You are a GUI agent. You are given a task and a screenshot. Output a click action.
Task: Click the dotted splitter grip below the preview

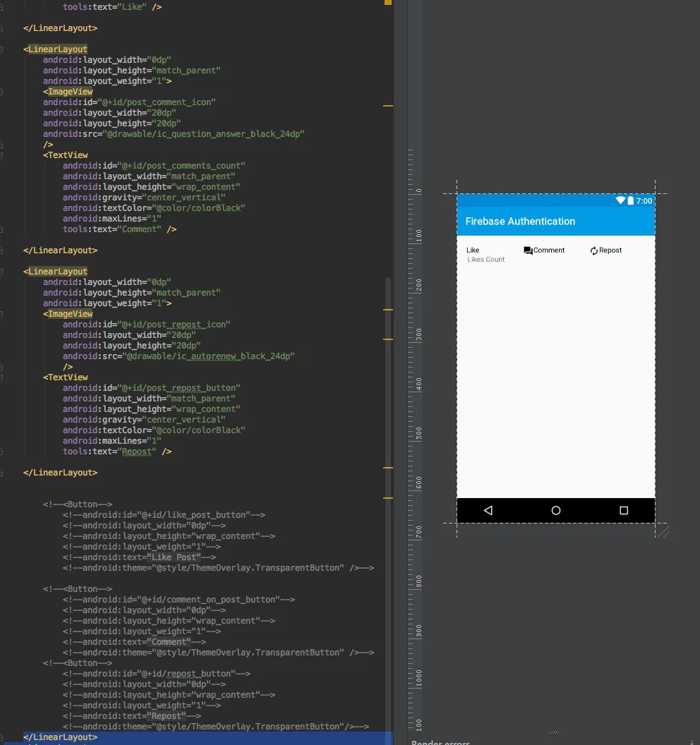(554, 732)
